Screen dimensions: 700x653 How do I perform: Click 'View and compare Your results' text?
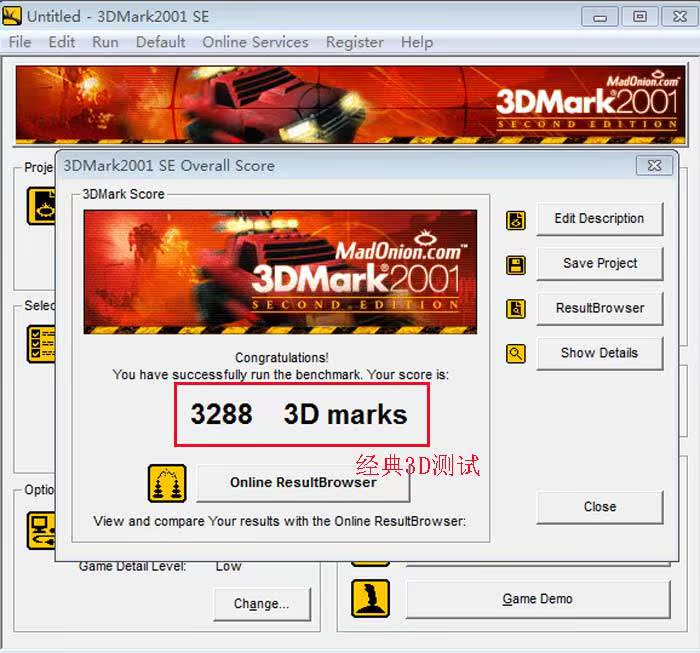(x=279, y=521)
